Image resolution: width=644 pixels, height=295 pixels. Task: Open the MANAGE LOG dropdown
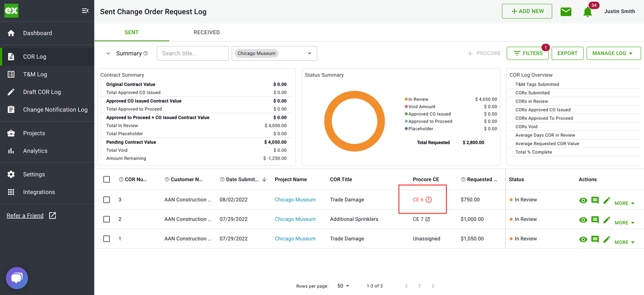[x=614, y=53]
